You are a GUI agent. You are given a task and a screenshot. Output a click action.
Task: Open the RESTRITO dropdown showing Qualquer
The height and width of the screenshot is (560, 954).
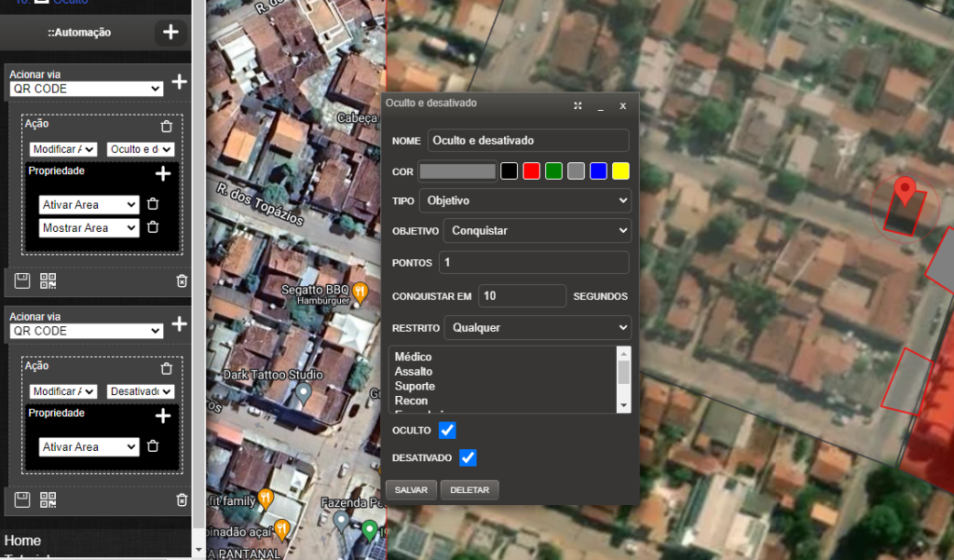click(537, 328)
